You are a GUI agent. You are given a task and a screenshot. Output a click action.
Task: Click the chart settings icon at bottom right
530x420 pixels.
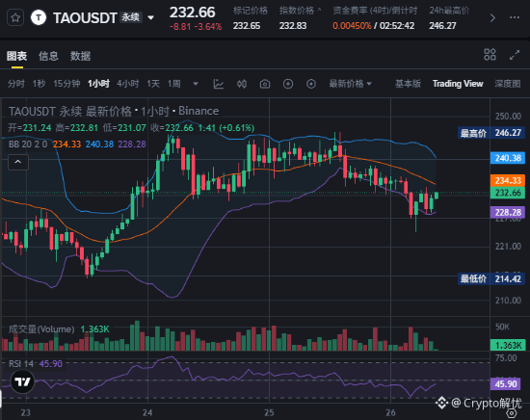coord(512,413)
